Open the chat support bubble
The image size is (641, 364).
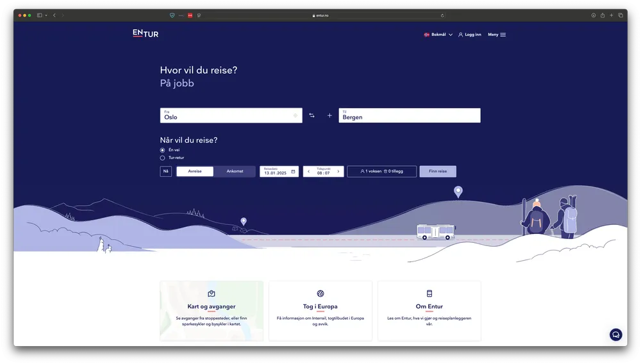(615, 335)
